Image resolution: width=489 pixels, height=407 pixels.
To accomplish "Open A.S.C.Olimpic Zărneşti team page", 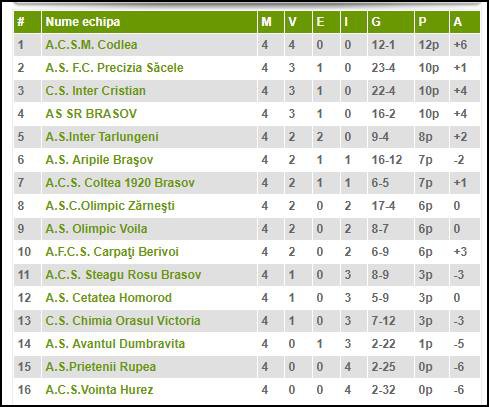I will 110,206.
